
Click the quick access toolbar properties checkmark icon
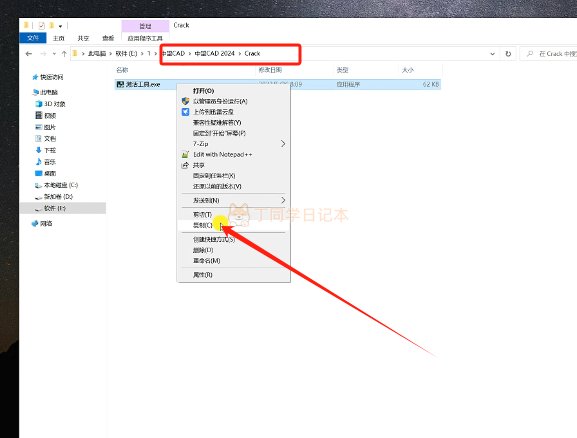(x=42, y=25)
